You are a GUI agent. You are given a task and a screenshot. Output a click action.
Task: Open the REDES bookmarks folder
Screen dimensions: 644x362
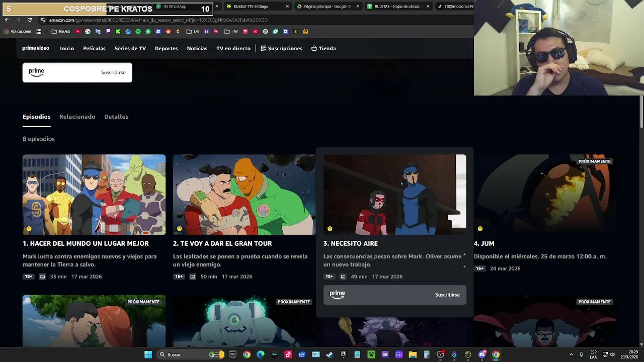[61, 31]
